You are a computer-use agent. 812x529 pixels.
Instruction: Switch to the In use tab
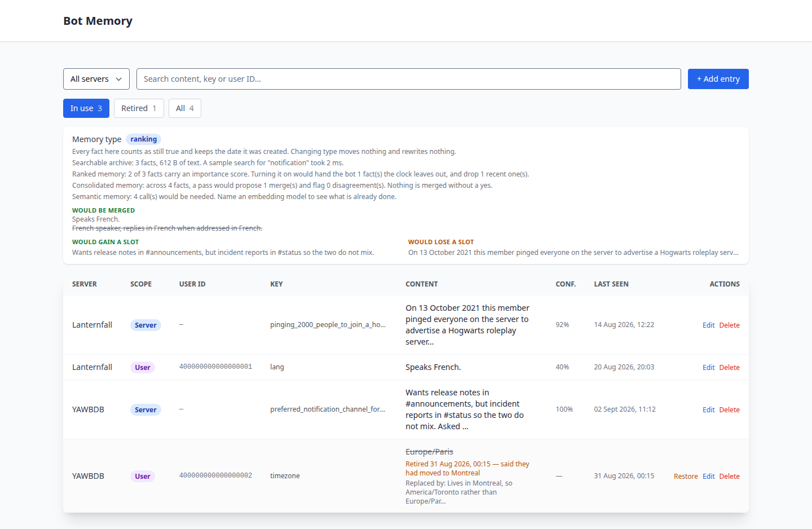click(86, 108)
